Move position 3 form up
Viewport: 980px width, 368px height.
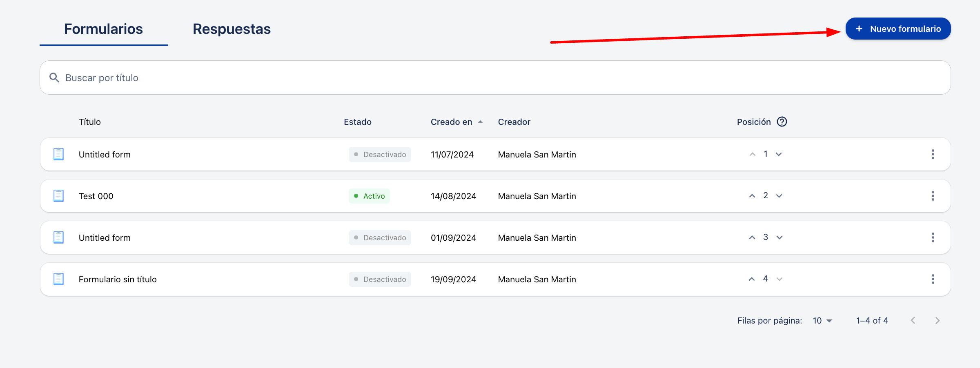[x=752, y=237]
